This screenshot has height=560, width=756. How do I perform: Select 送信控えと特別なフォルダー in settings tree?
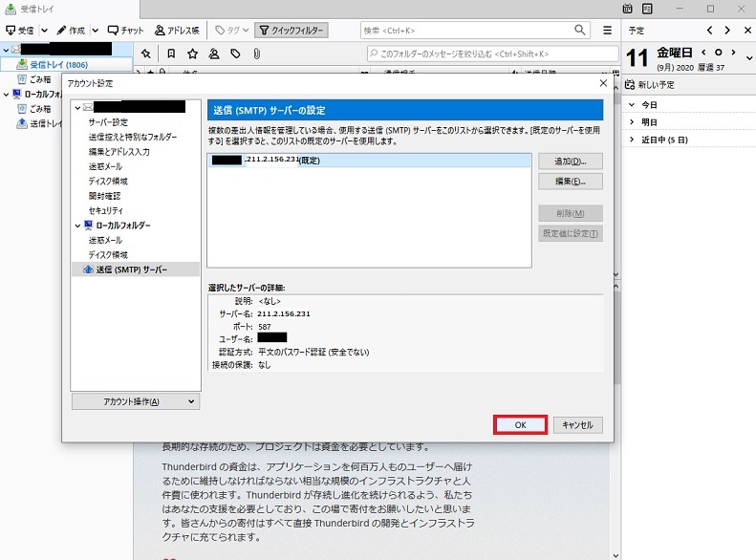point(133,137)
